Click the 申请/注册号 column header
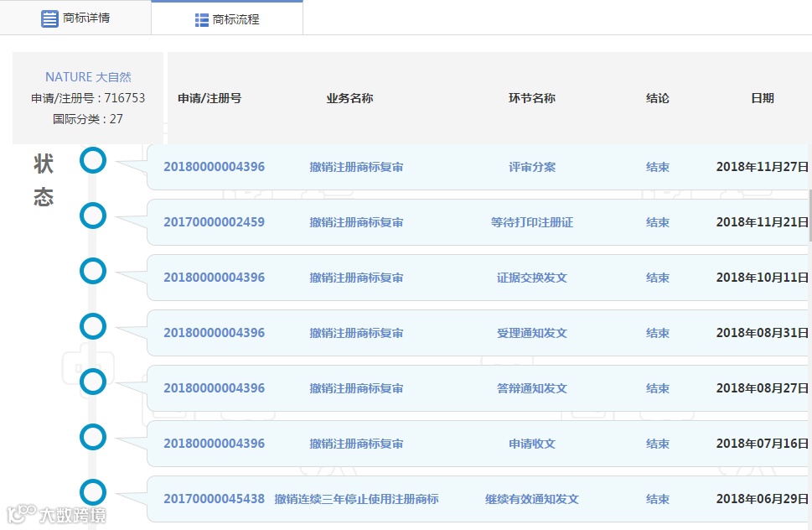The width and height of the screenshot is (812, 530). coord(209,98)
